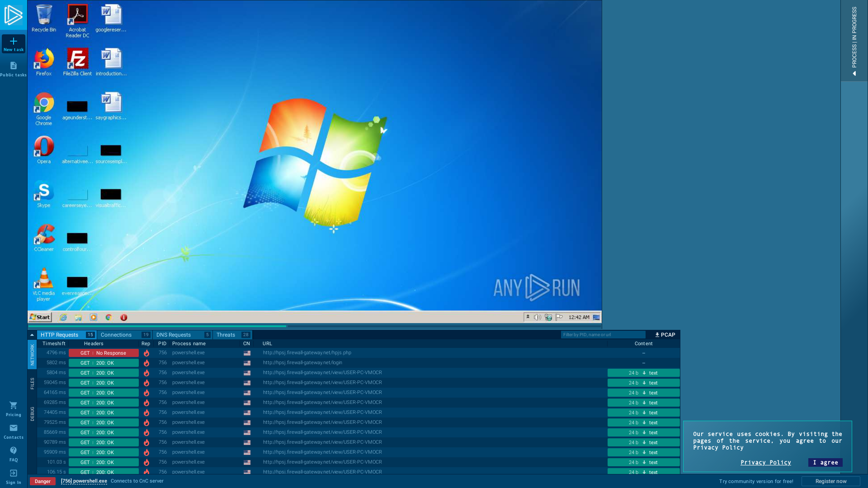Click the [756] powershell.exe link in status bar
Screen dimensions: 868x488
[x=84, y=481]
